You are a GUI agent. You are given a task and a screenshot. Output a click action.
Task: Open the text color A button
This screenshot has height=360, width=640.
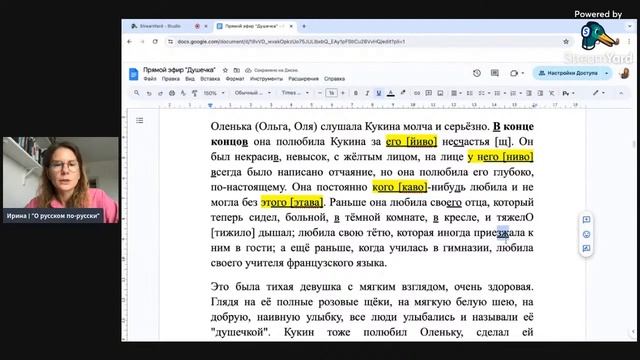coord(391,93)
